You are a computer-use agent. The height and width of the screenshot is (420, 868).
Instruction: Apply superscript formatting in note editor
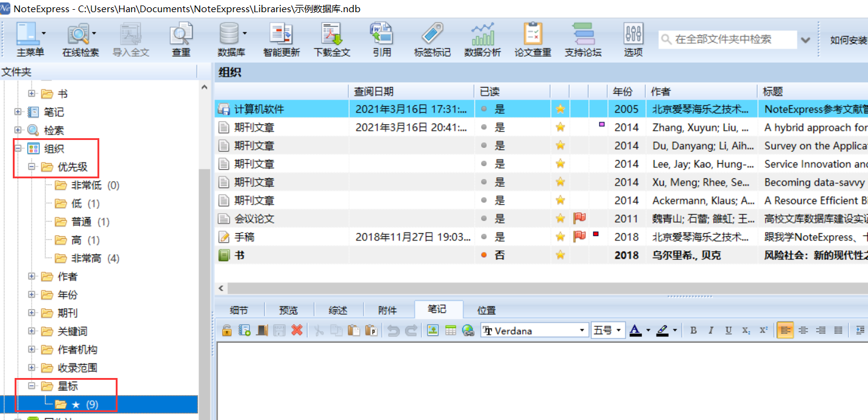pyautogui.click(x=763, y=331)
